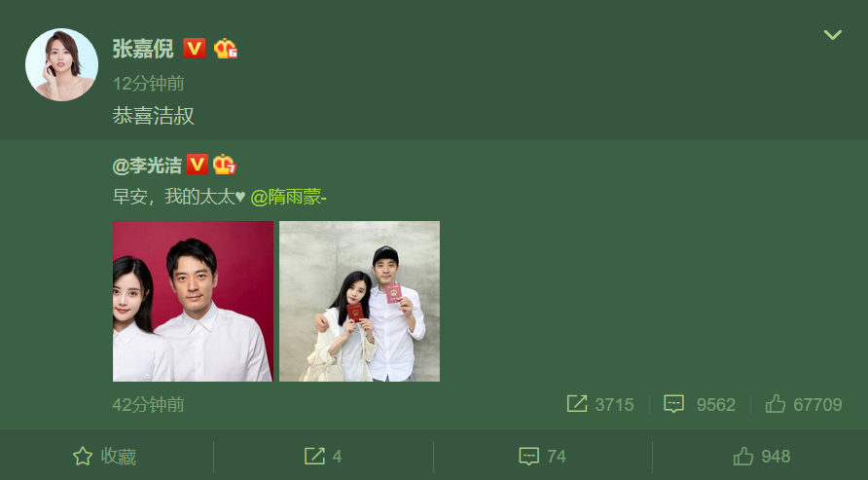Viewport: 868px width, 480px height.
Task: Click 张嘉倪's profile avatar
Action: pyautogui.click(x=62, y=65)
